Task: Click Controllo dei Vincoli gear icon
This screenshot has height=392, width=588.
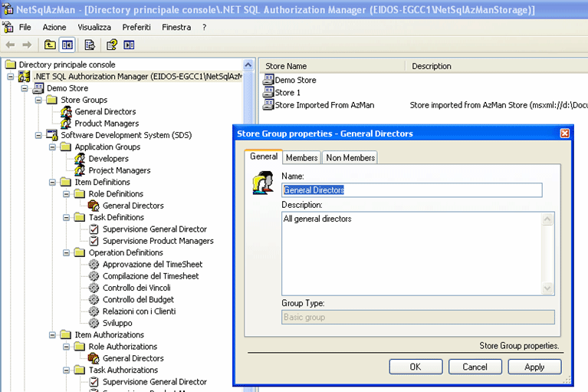Action: pos(94,288)
